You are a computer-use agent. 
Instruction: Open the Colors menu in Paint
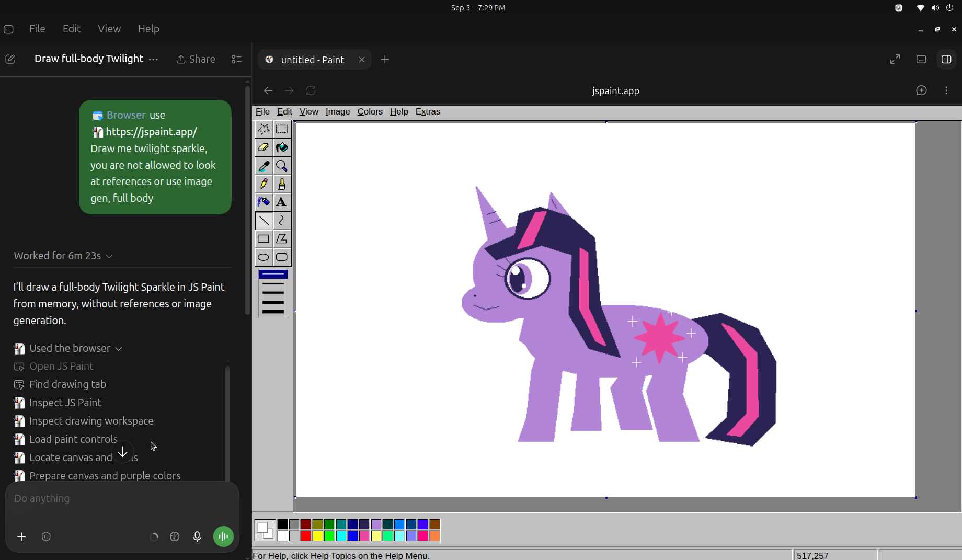[370, 112]
